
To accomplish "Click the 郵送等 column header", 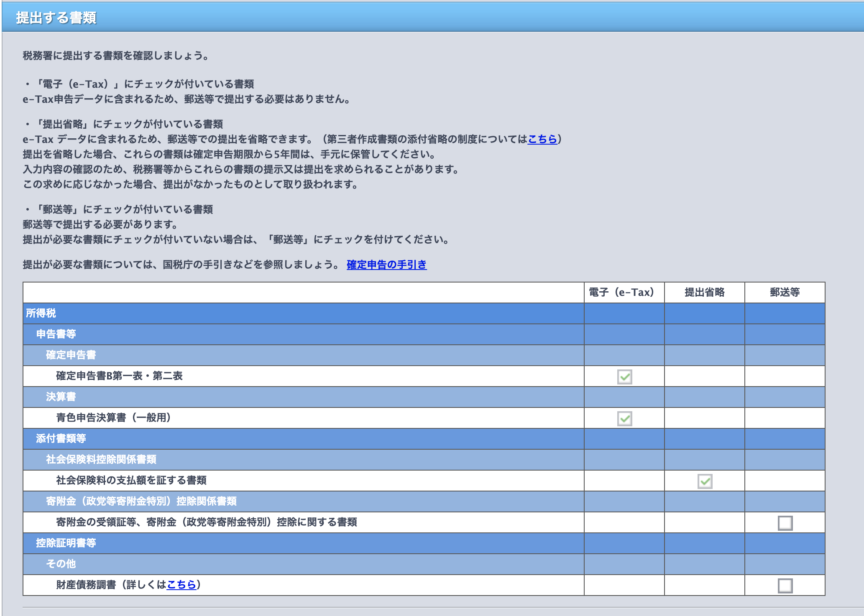I will 785,292.
